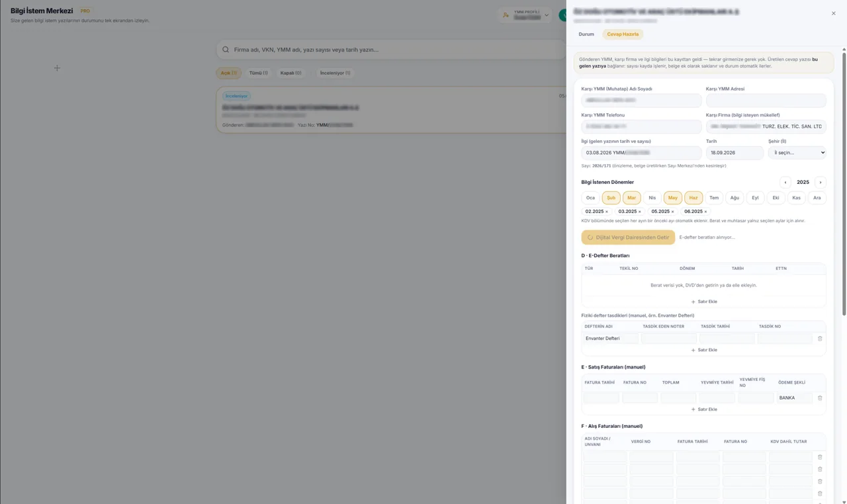Image resolution: width=847 pixels, height=504 pixels.
Task: Delete the BANKA sales invoice row
Action: pyautogui.click(x=820, y=398)
